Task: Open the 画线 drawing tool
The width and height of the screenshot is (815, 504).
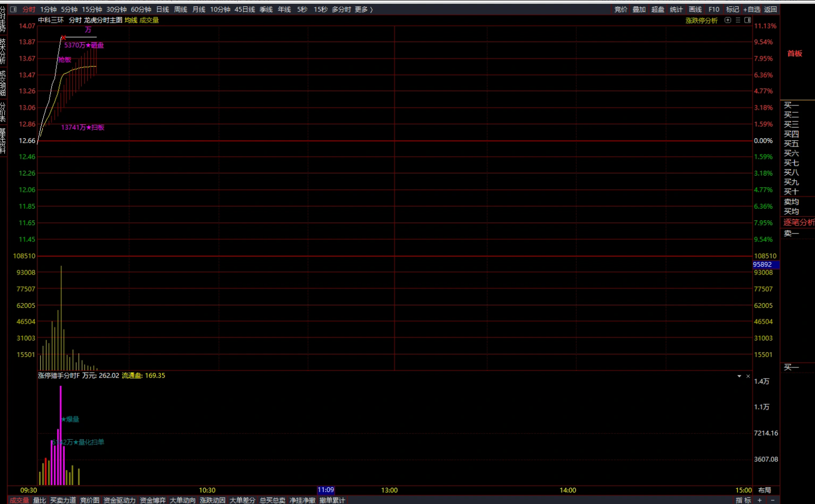Action: pyautogui.click(x=695, y=9)
